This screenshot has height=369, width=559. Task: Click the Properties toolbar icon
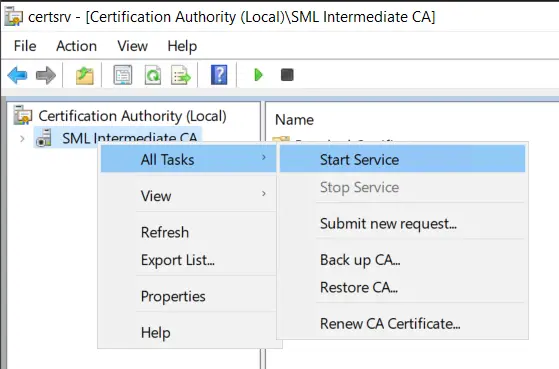tap(123, 75)
